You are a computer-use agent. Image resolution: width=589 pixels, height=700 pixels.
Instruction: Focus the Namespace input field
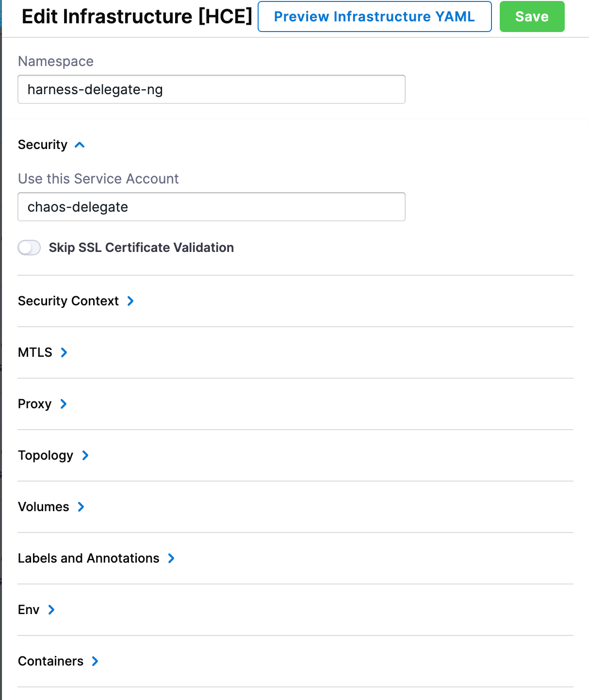click(211, 89)
